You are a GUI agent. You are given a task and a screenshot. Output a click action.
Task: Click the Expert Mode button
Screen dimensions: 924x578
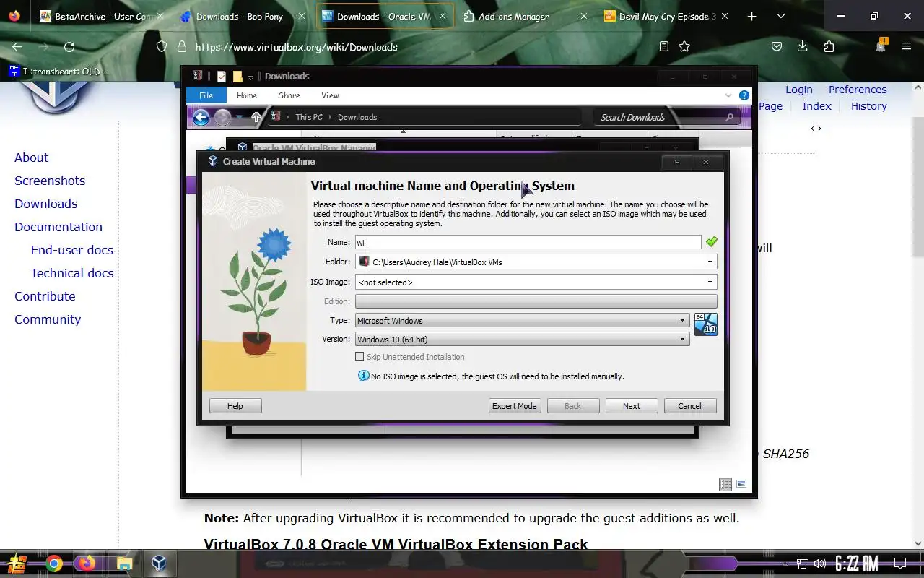(x=514, y=406)
